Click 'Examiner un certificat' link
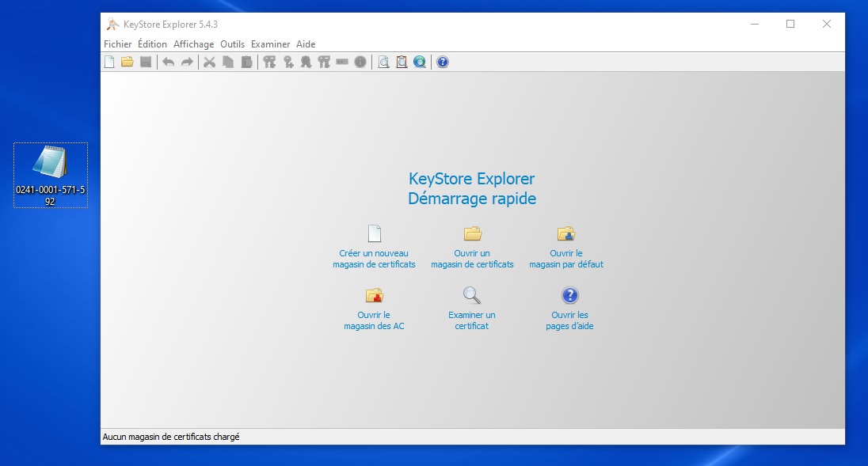The image size is (868, 466). click(472, 320)
